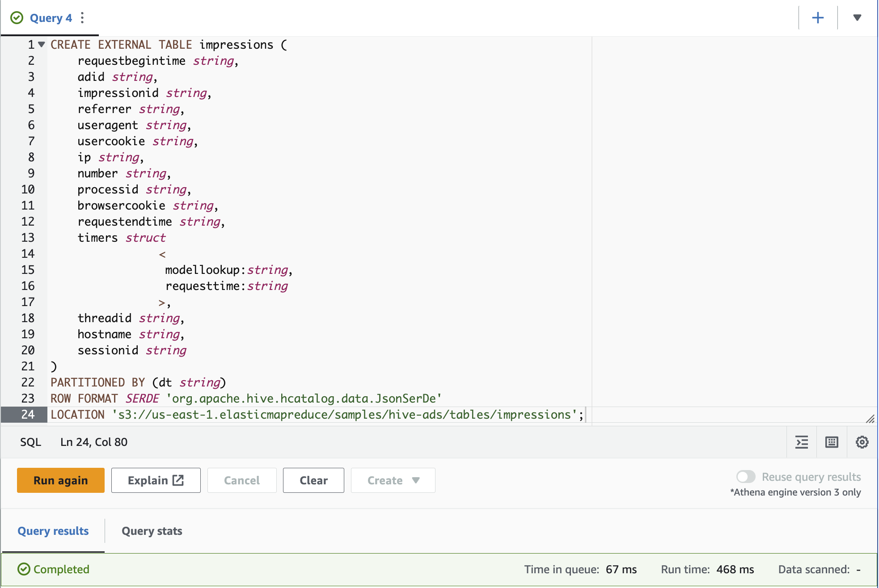This screenshot has height=588, width=879.
Task: Select the Query 4 tab
Action: click(51, 18)
